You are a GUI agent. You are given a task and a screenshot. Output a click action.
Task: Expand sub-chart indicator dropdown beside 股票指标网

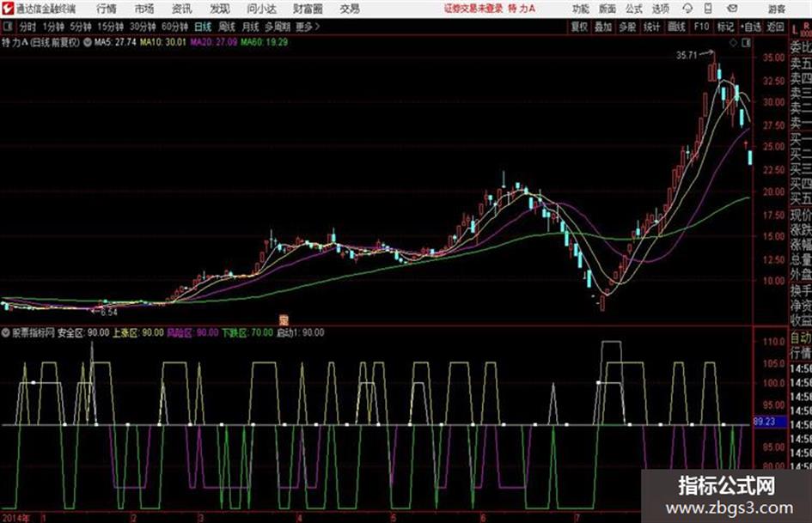[6, 333]
